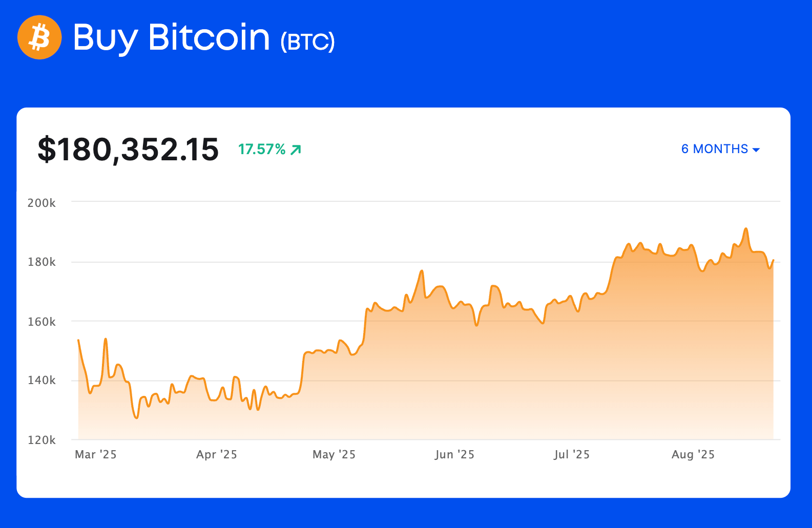Click the Apr '25 axis label
The width and height of the screenshot is (812, 528).
click(x=217, y=454)
